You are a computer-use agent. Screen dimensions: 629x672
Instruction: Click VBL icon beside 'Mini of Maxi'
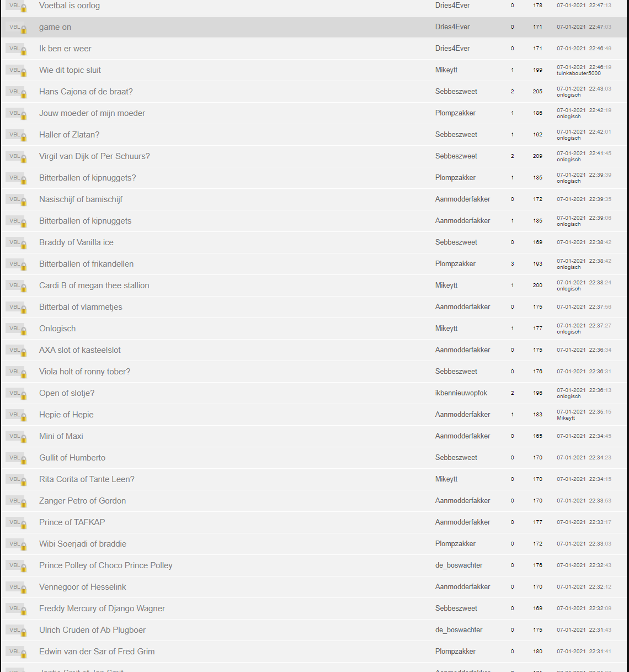16,436
